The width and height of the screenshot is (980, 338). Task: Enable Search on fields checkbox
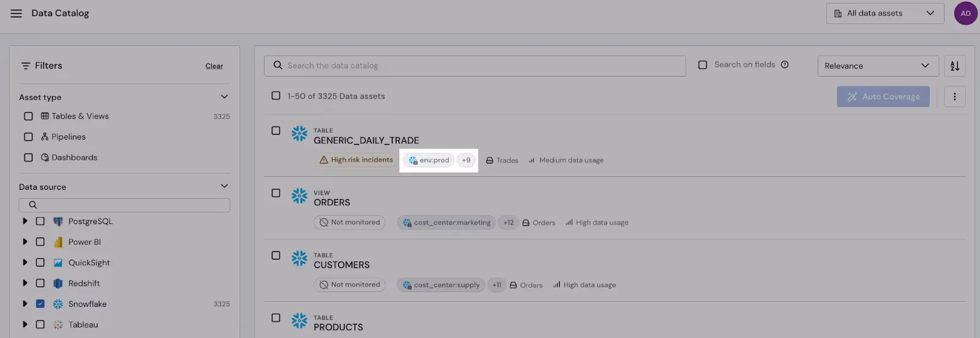(x=703, y=65)
